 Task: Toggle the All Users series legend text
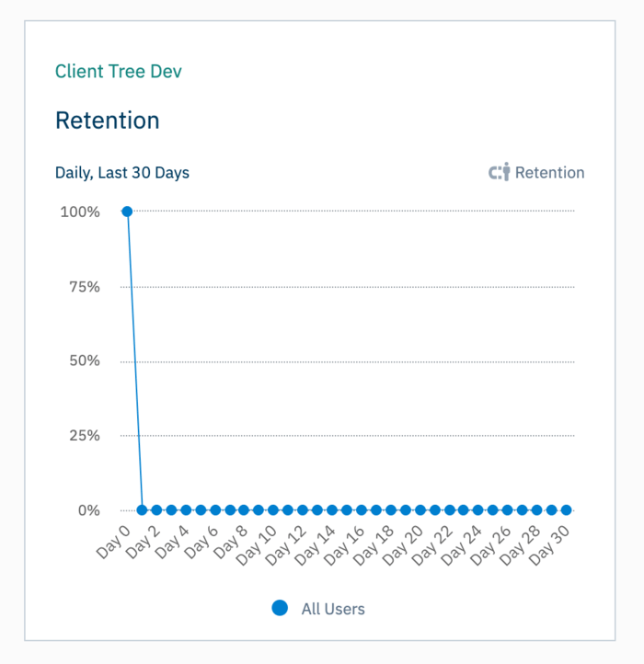coord(333,609)
